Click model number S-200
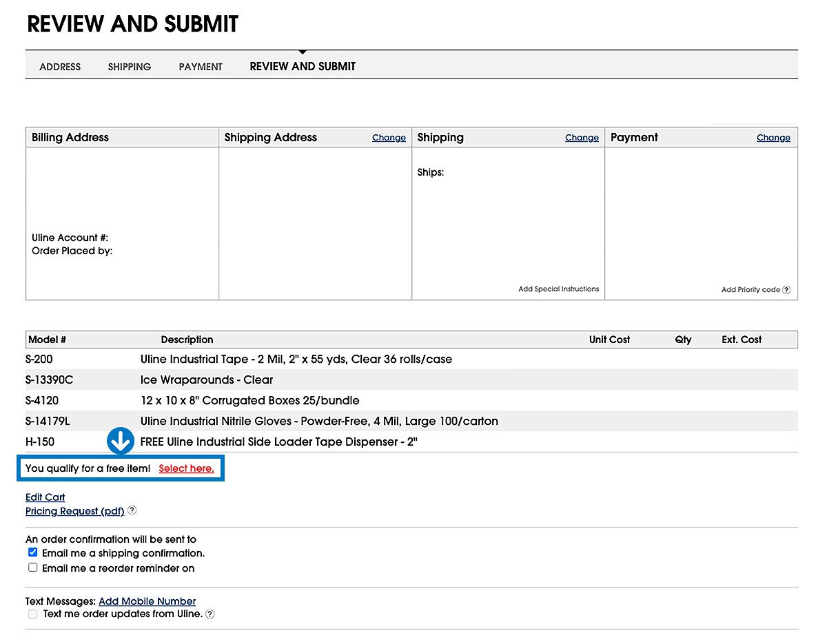 tap(39, 360)
